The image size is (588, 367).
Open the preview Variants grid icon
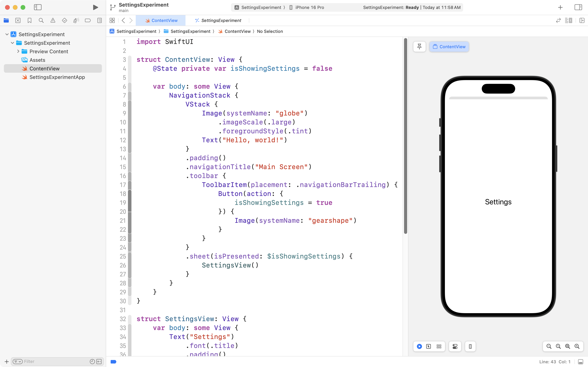pos(439,346)
